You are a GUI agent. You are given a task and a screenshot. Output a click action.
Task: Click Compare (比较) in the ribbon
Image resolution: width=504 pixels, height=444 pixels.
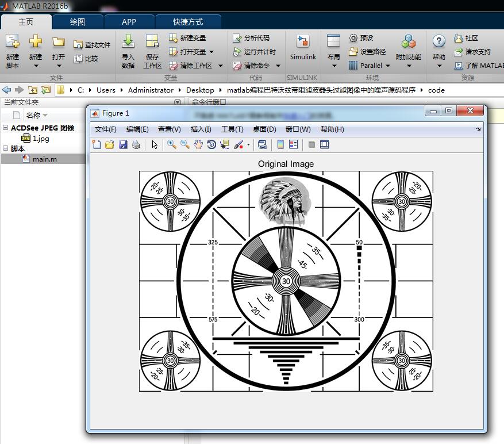[x=86, y=59]
